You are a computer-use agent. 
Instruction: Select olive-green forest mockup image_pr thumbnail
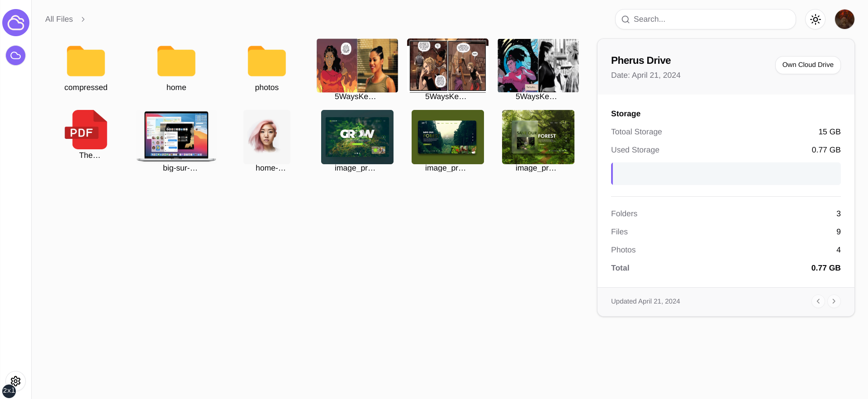click(448, 137)
